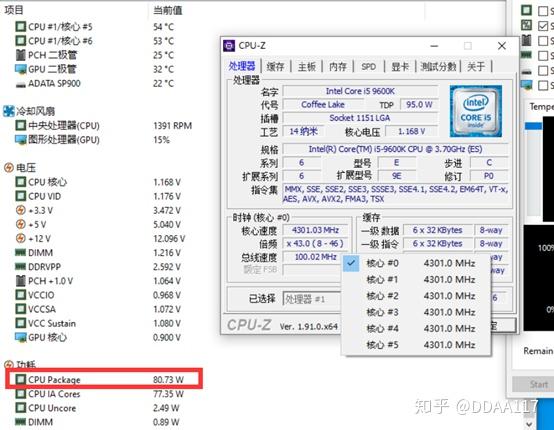The width and height of the screenshot is (554, 430).
Task: Click the 规格 specification field
Action: click(x=395, y=149)
